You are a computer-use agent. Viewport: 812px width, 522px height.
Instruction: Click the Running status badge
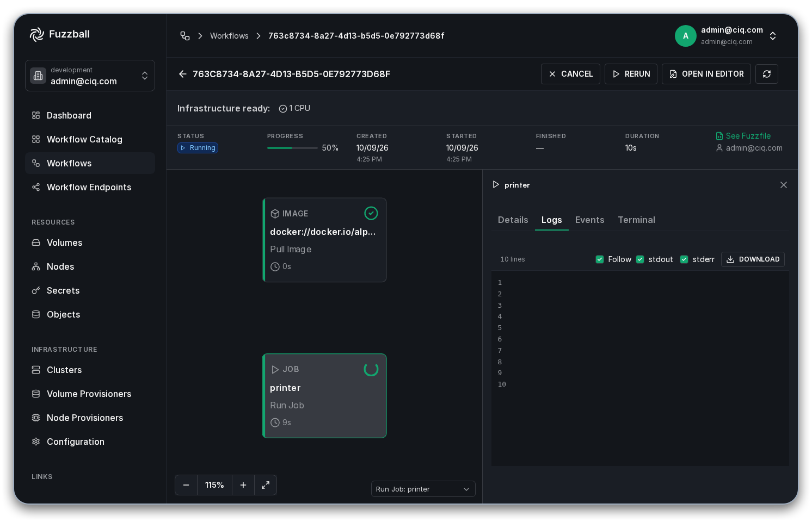click(198, 148)
